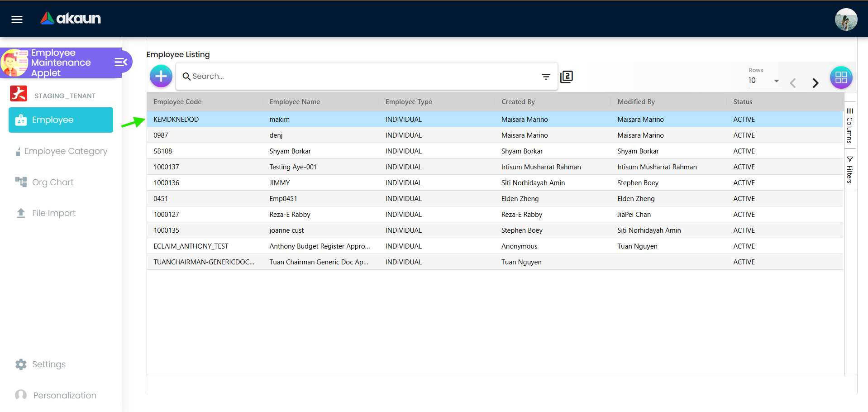Expand the main navigation hamburger menu
The height and width of the screenshot is (412, 868).
tap(16, 19)
